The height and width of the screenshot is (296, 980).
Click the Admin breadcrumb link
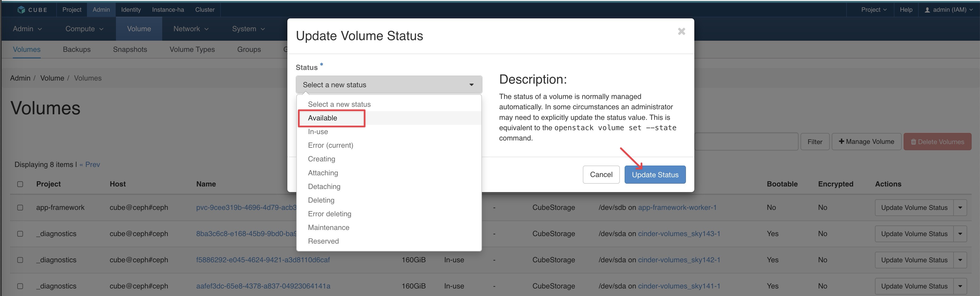tap(20, 78)
